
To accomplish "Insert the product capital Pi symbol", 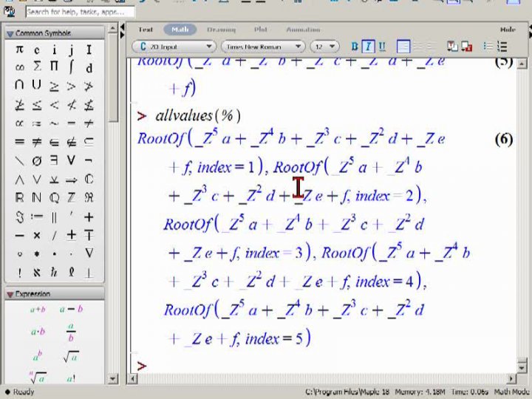I will point(54,66).
